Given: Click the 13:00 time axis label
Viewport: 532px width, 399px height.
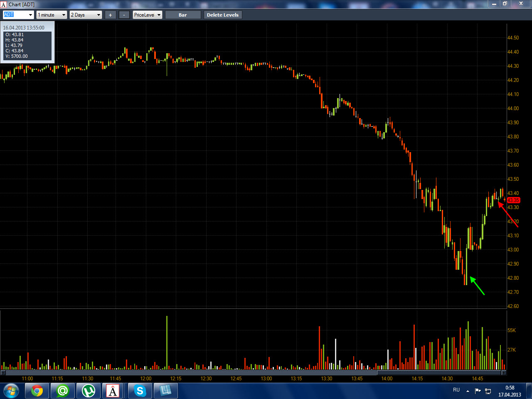Looking at the screenshot, I should 266,379.
